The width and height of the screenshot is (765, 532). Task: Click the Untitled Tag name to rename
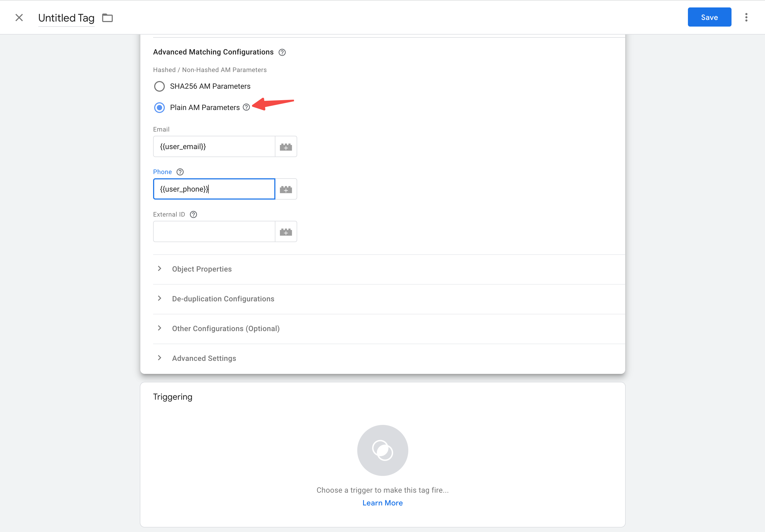tap(66, 18)
